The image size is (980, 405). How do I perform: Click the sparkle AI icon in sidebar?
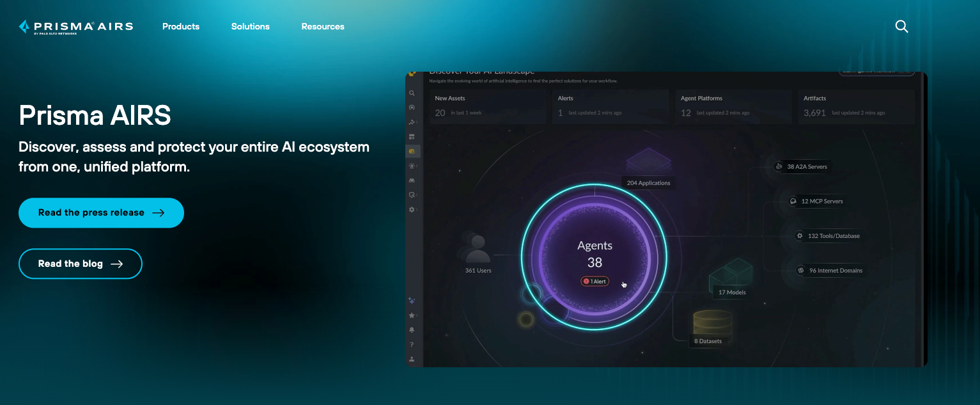pyautogui.click(x=412, y=301)
